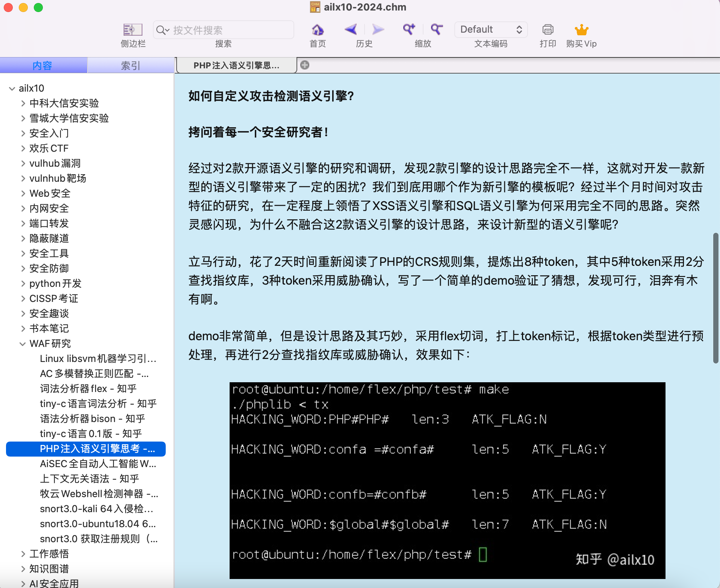Expand the Web安全 tree branch
The width and height of the screenshot is (720, 588).
point(23,193)
